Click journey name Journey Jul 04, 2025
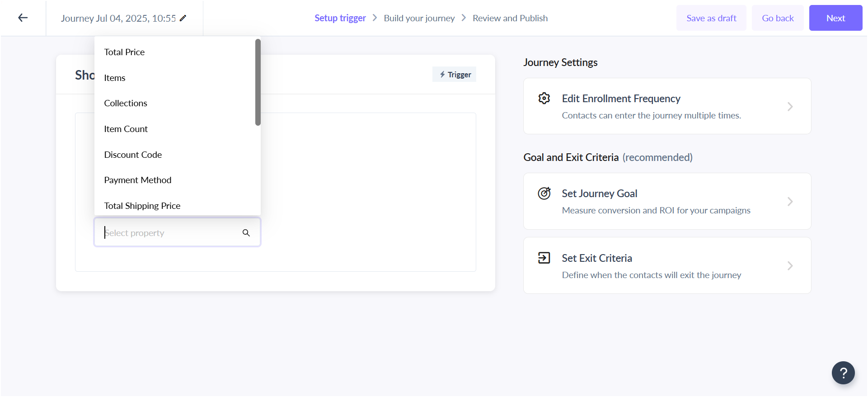Screen dimensions: 868x397 click(118, 18)
